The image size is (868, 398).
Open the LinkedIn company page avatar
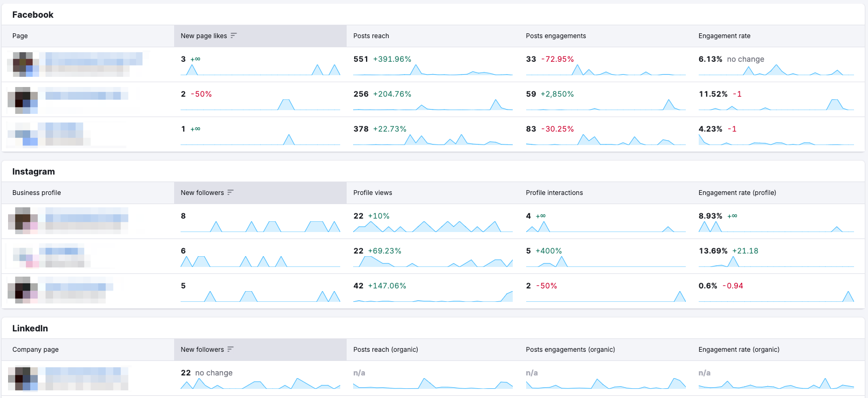coord(23,378)
